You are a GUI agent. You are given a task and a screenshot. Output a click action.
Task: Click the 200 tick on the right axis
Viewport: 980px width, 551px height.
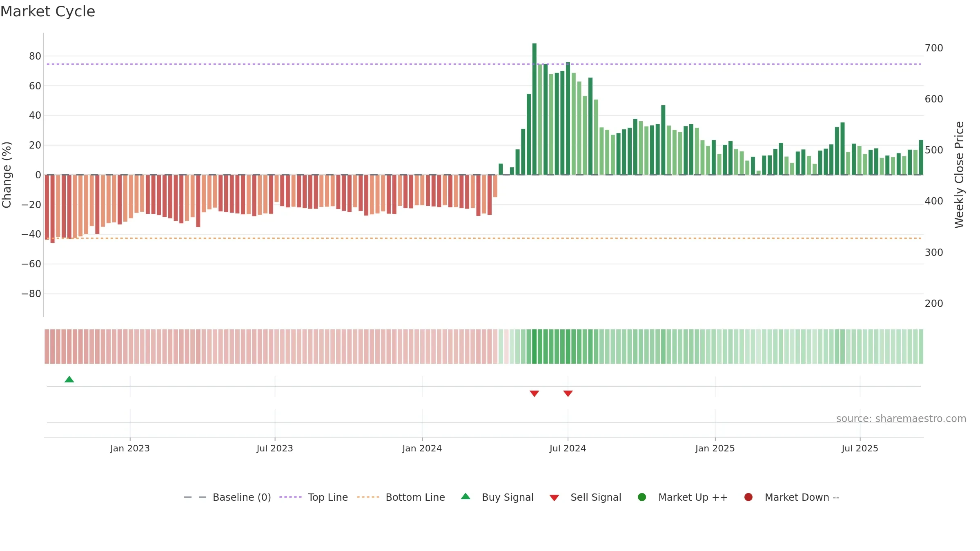(x=934, y=304)
